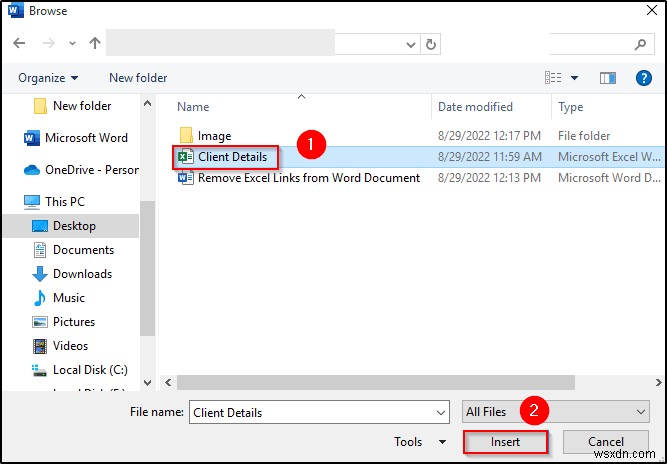Open Downloads in navigation pane

[x=72, y=274]
